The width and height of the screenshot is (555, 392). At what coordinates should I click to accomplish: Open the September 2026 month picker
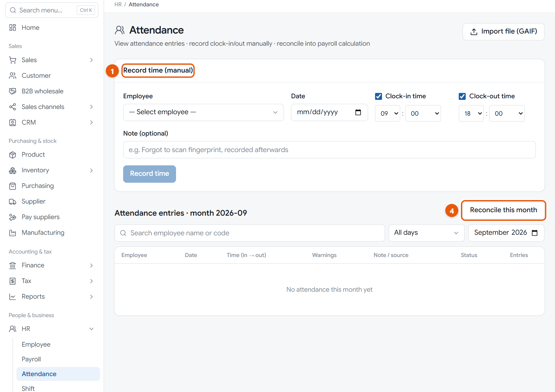click(x=506, y=233)
